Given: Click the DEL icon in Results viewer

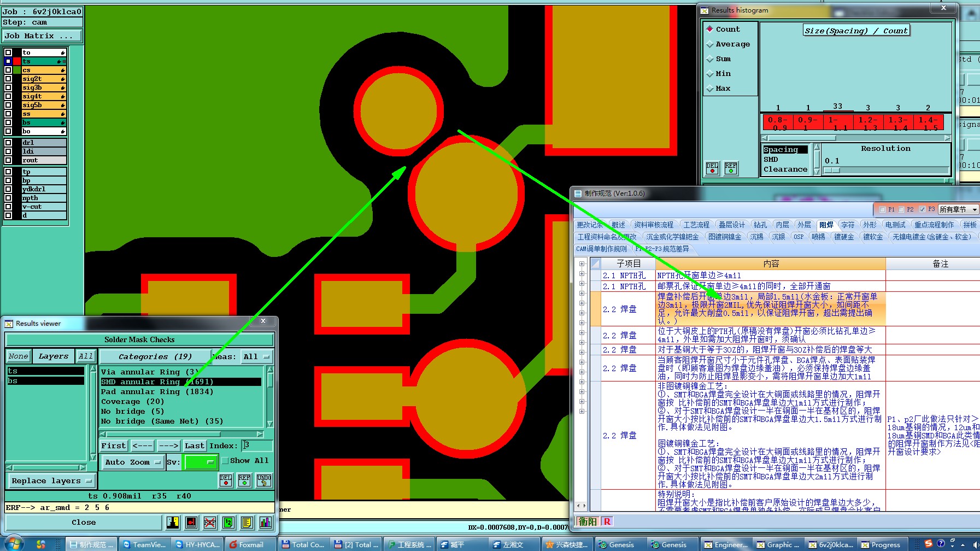Looking at the screenshot, I should pyautogui.click(x=226, y=480).
